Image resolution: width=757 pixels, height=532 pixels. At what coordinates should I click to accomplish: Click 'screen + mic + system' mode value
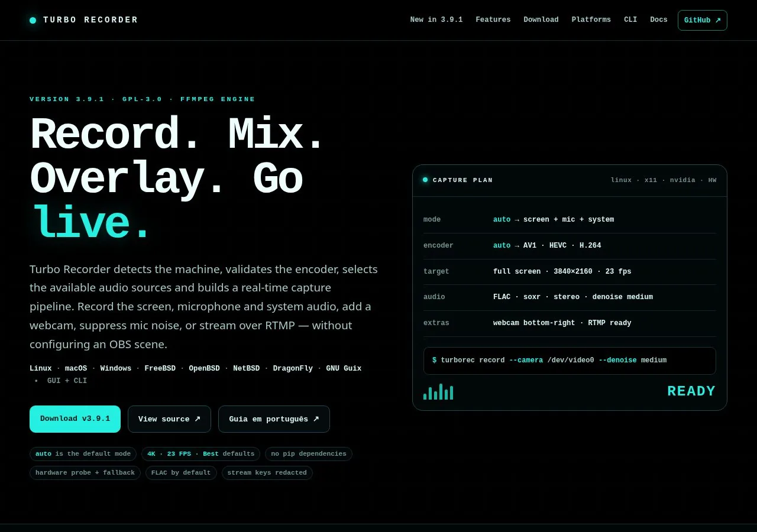(x=568, y=220)
